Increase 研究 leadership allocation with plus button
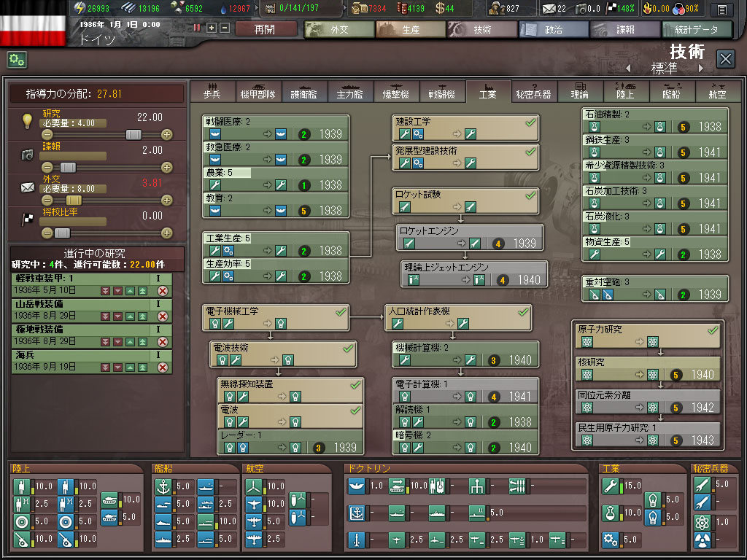Screen dimensions: 747x560 167,134
